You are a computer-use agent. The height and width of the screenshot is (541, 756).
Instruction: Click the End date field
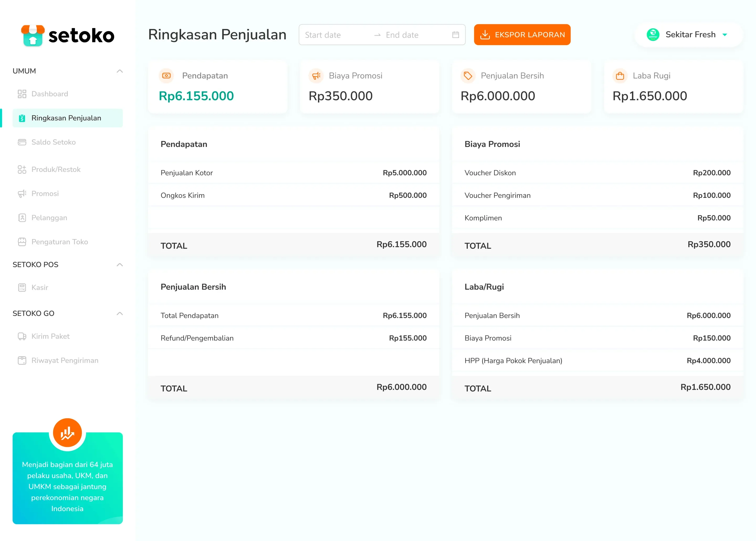[x=416, y=35]
